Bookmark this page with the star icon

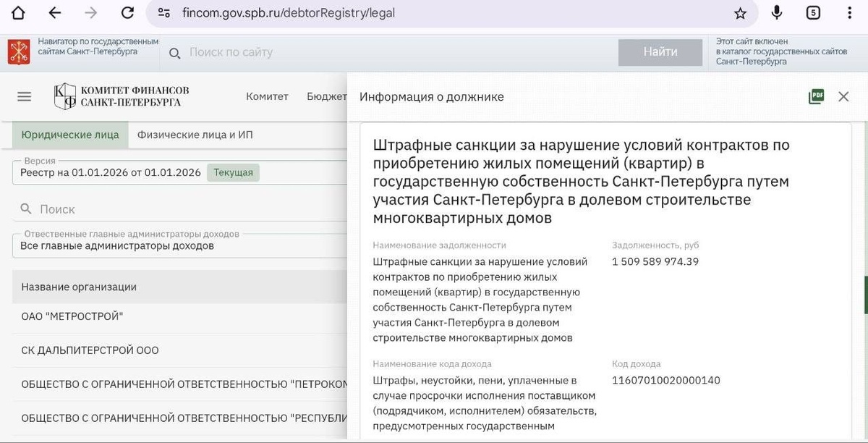point(740,13)
